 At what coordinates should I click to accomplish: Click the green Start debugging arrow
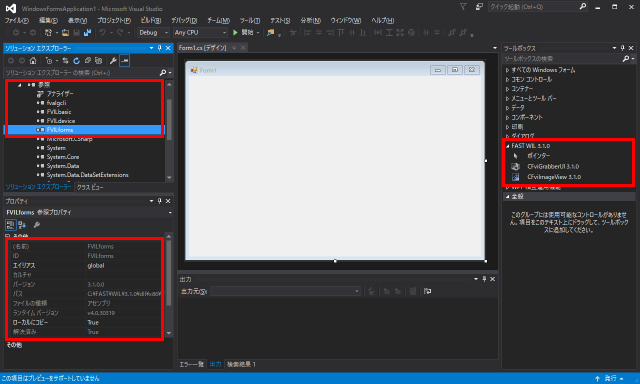(235, 32)
